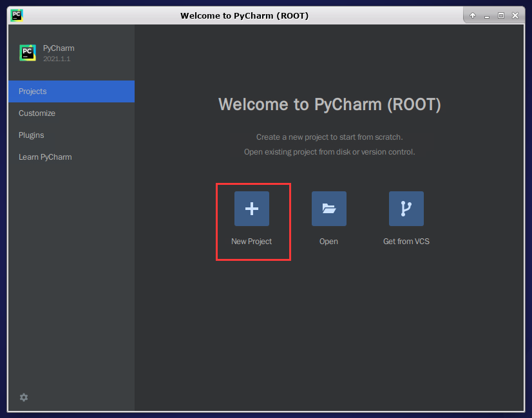Click the Welcome to PyCharm (ROOT) heading
Image resolution: width=532 pixels, height=418 pixels.
pos(330,104)
